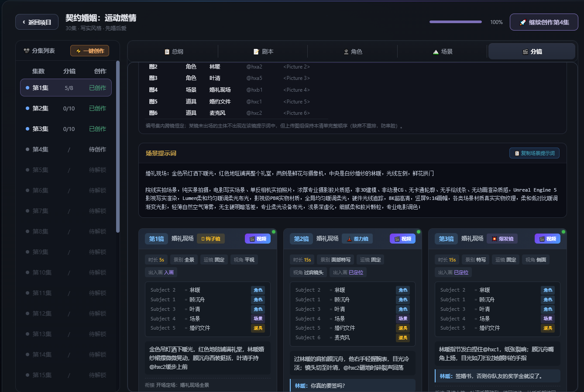Click the episode list scrollbar
The image size is (584, 392).
point(118,147)
